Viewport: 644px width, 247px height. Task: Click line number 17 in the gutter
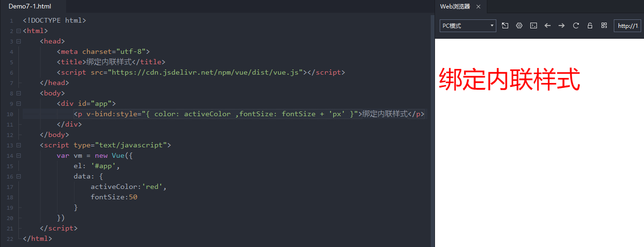(x=10, y=187)
